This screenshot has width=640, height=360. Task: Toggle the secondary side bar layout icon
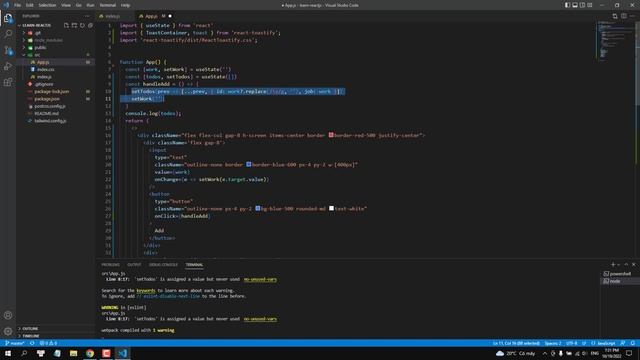point(582,5)
